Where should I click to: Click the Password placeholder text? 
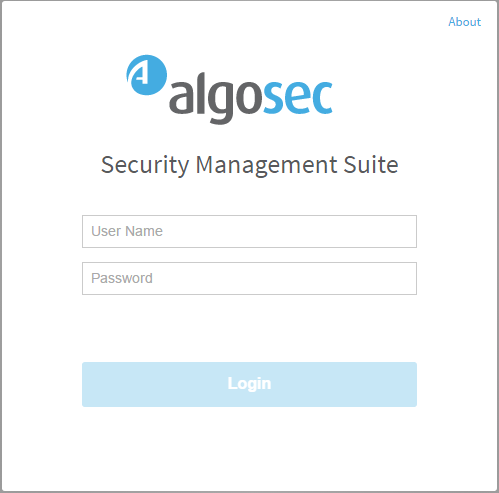click(122, 278)
